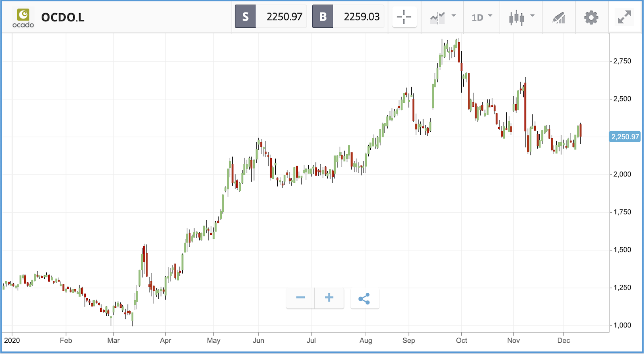Zoom in with the plus button
The height and width of the screenshot is (354, 644).
(x=329, y=298)
